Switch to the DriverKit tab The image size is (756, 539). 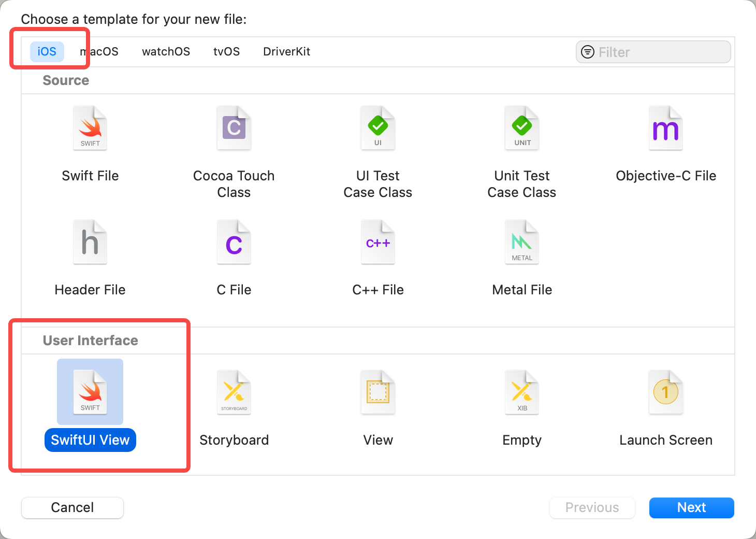[287, 52]
